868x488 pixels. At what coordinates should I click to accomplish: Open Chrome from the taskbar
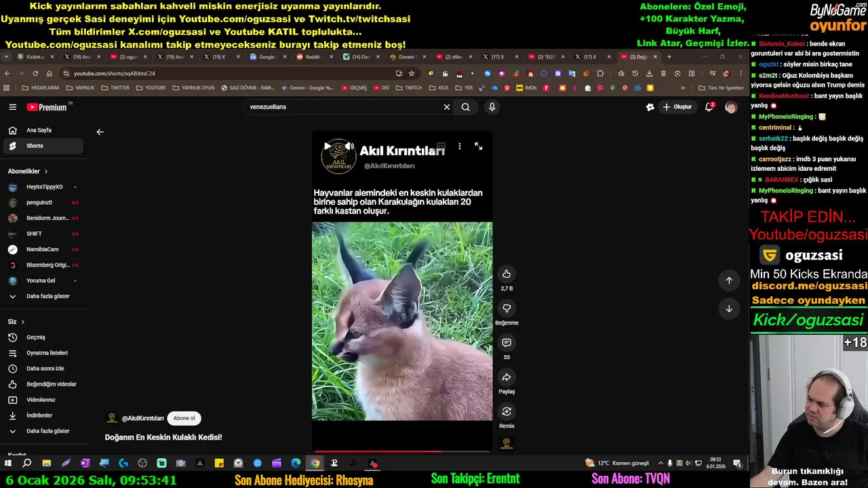pyautogui.click(x=315, y=464)
